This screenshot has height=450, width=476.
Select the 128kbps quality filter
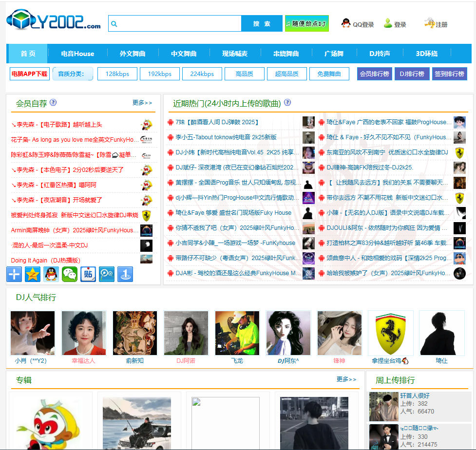click(x=117, y=74)
